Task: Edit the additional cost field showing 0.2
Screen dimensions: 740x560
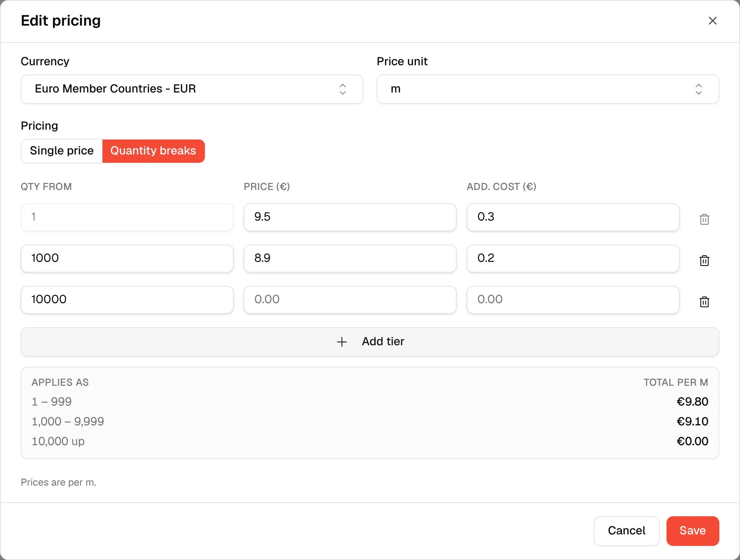Action: (x=573, y=258)
